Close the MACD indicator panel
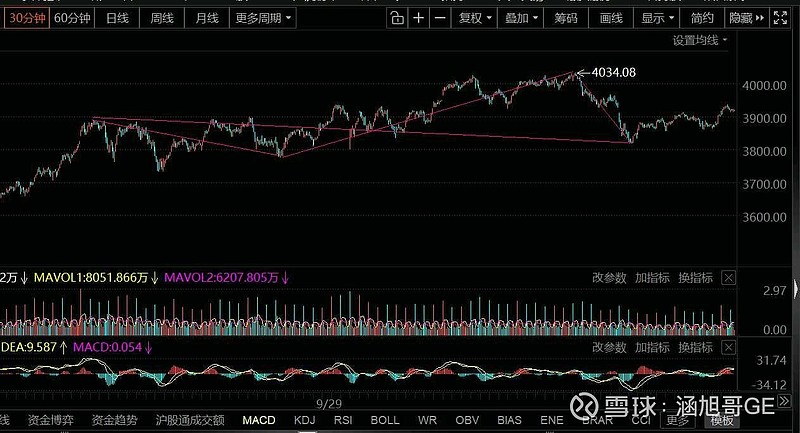The width and height of the screenshot is (800, 433). (728, 347)
